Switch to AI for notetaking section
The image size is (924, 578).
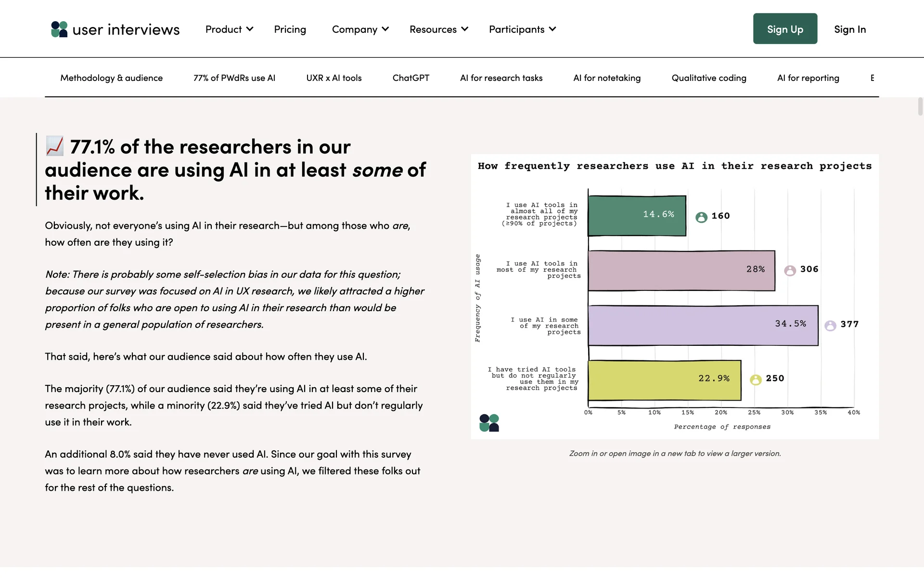pyautogui.click(x=606, y=78)
